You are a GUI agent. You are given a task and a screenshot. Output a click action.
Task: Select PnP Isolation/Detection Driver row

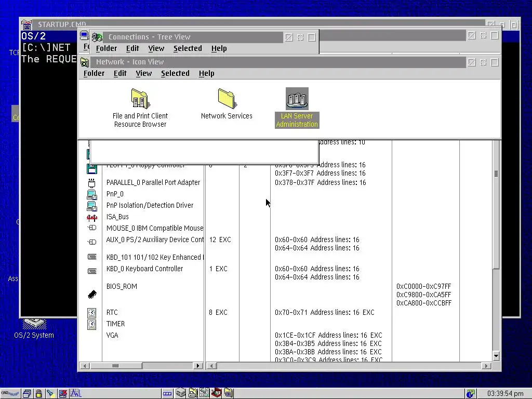click(150, 205)
